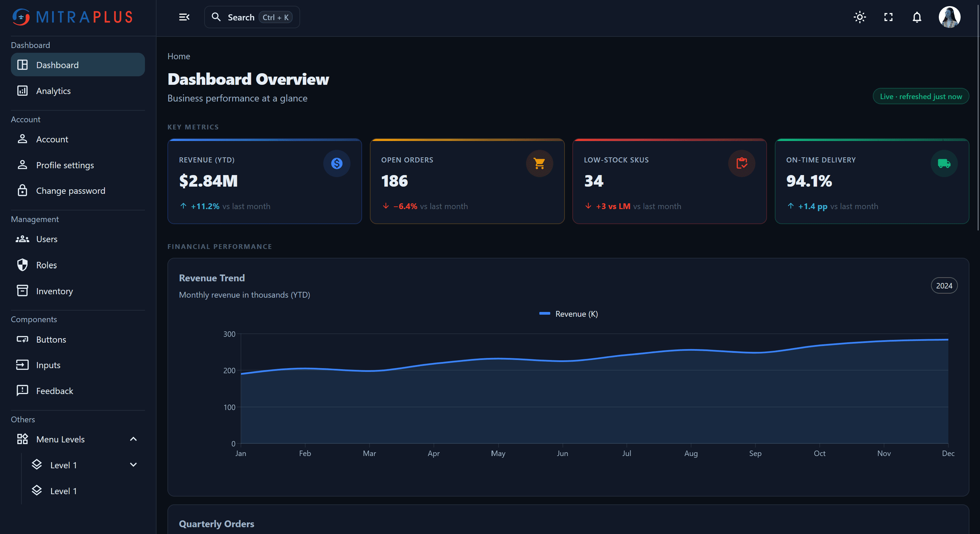The height and width of the screenshot is (534, 980).
Task: Enter fullscreen mode via the fullscreen icon
Action: coord(888,17)
